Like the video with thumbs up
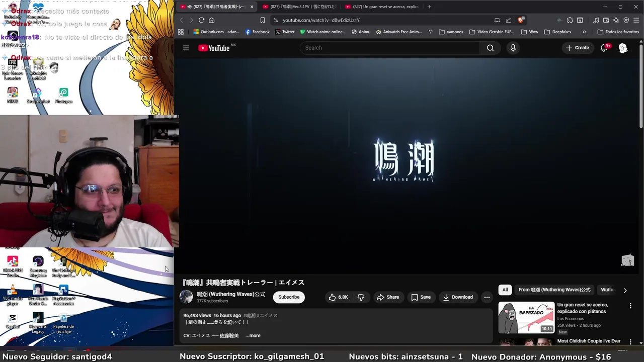 pyautogui.click(x=338, y=297)
